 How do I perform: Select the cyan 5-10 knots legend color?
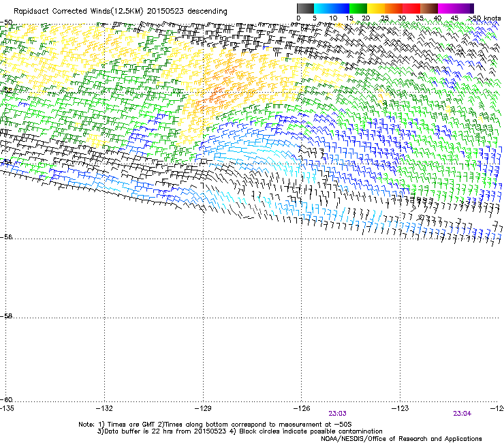point(323,8)
